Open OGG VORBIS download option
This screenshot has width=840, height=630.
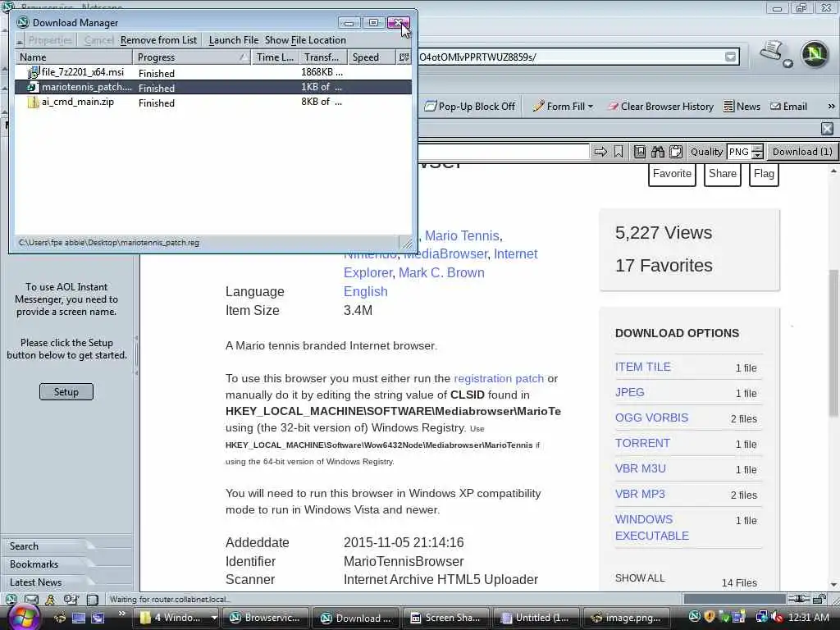(651, 418)
